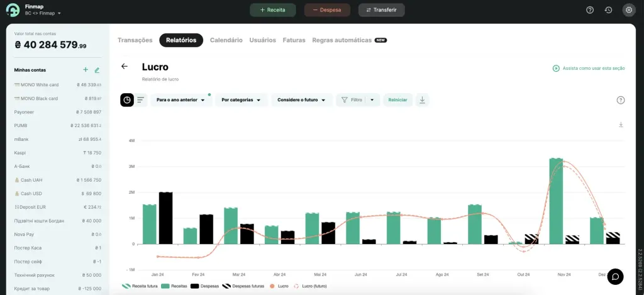Select Підзвітні кошти Богдан account
The height and width of the screenshot is (295, 644).
coord(57,221)
